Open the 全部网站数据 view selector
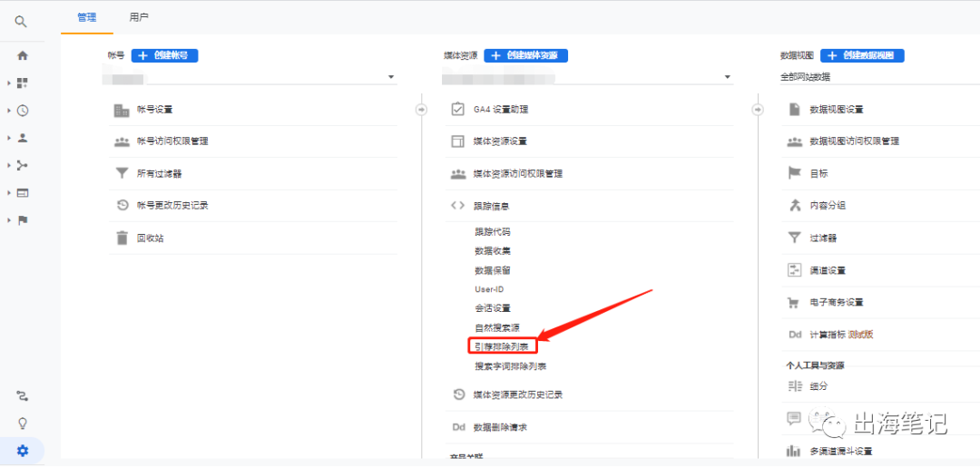This screenshot has width=980, height=467. point(880,77)
